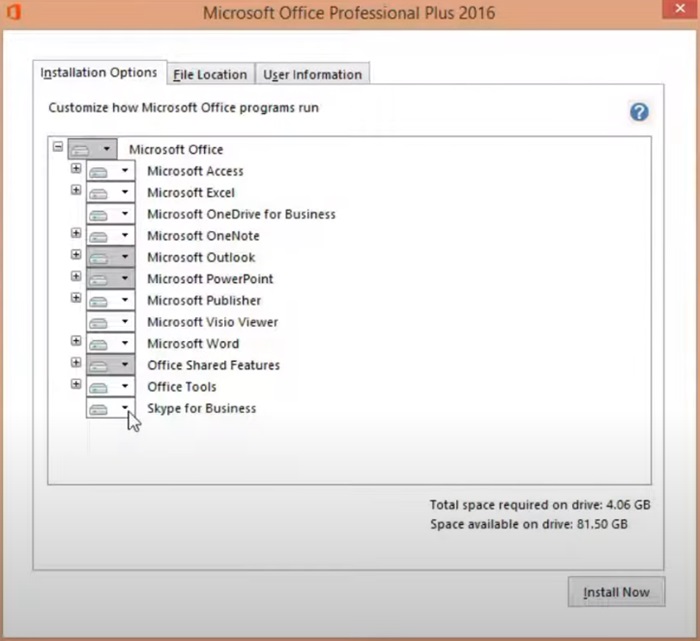Expand the Microsoft Access tree node
Screen dimensions: 700x641
[x=76, y=168]
